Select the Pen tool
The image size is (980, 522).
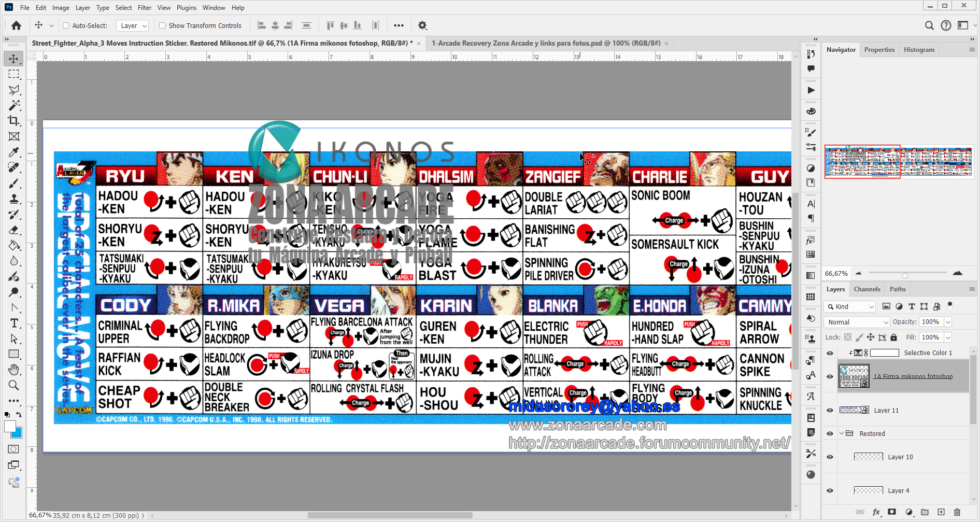(x=14, y=307)
